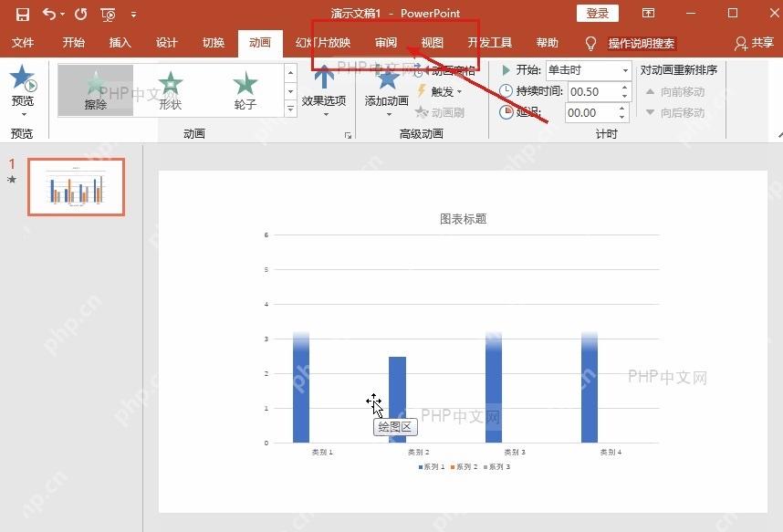This screenshot has height=532, width=783.
Task: Open the 开始 timing combo box
Action: point(589,70)
